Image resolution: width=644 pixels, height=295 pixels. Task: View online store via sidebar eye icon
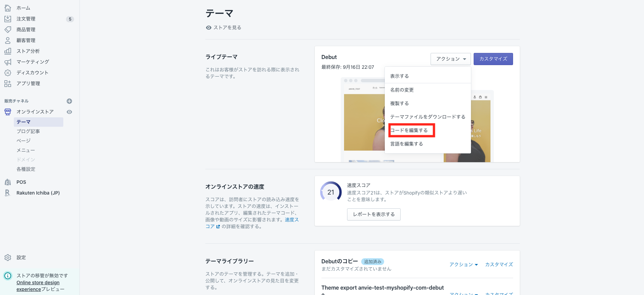(x=69, y=112)
